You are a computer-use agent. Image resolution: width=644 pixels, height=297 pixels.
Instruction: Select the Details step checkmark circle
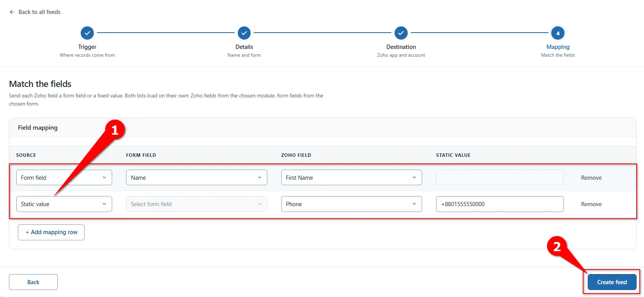click(x=244, y=33)
